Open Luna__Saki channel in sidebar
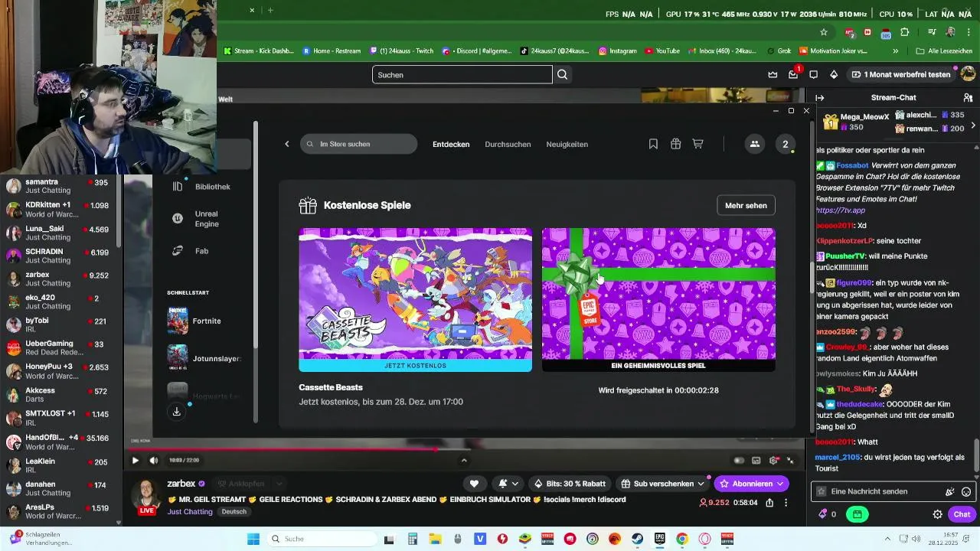 click(x=58, y=233)
